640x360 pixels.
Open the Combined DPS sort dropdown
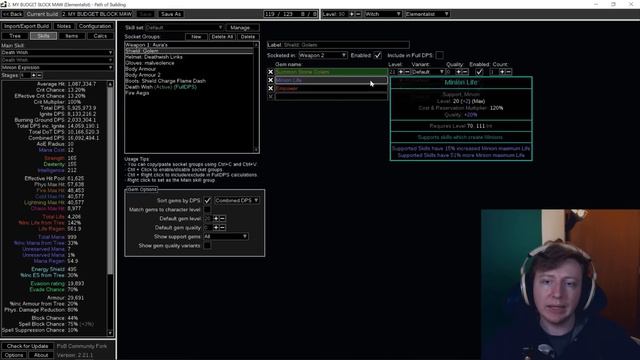point(237,200)
